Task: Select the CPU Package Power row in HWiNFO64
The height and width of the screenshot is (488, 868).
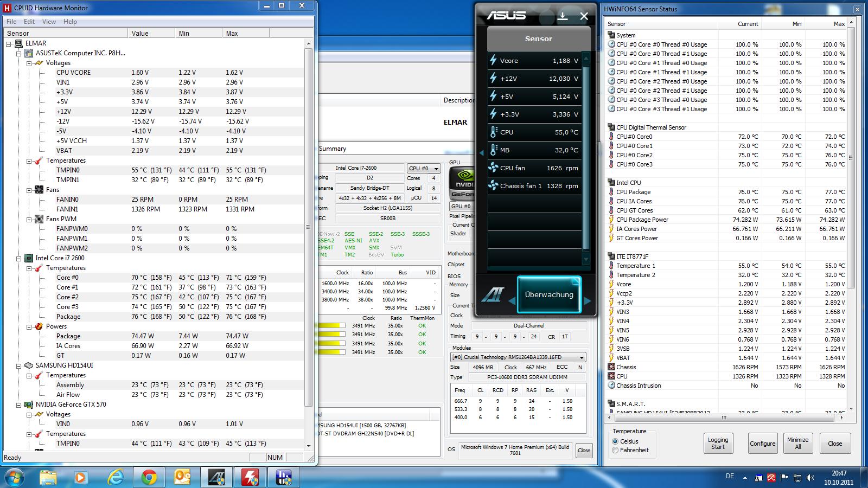Action: [x=726, y=220]
